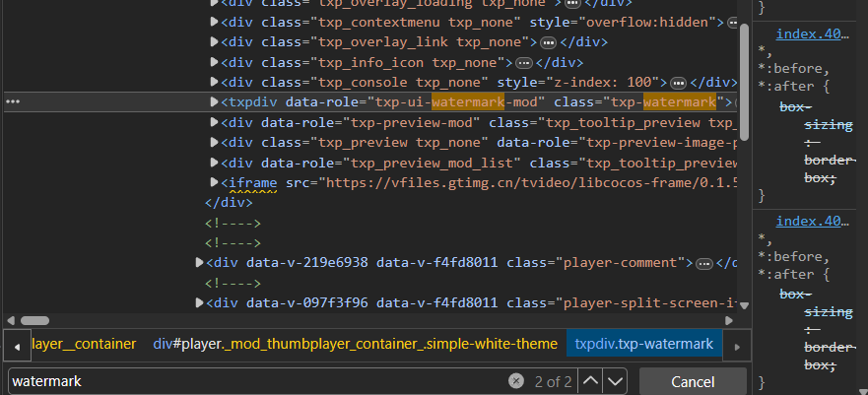Open first index.40 stylesheet link
868x395 pixels.
point(812,33)
